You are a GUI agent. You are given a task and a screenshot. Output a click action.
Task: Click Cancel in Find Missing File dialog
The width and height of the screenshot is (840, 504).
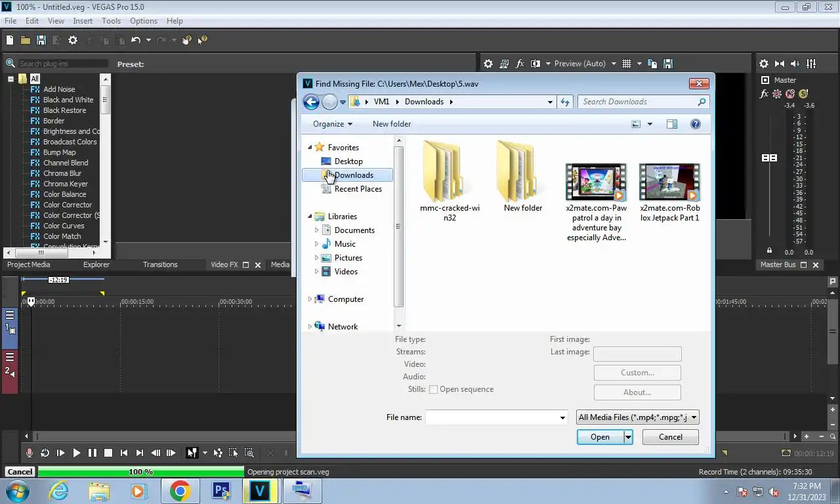click(x=670, y=437)
